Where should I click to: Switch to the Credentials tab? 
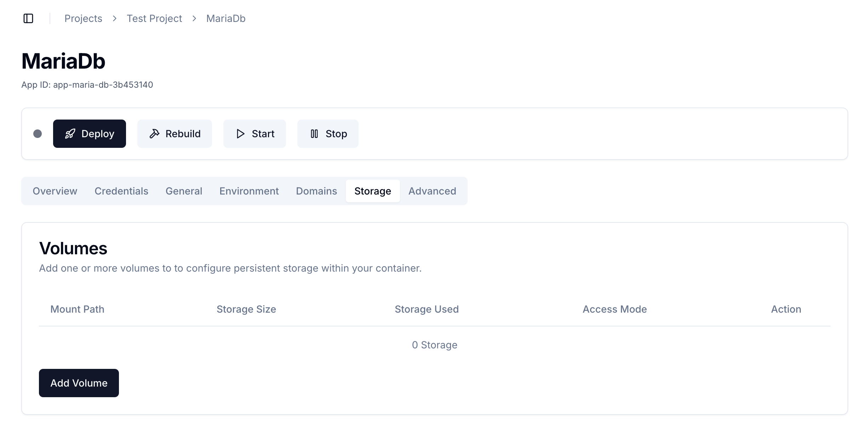coord(121,191)
